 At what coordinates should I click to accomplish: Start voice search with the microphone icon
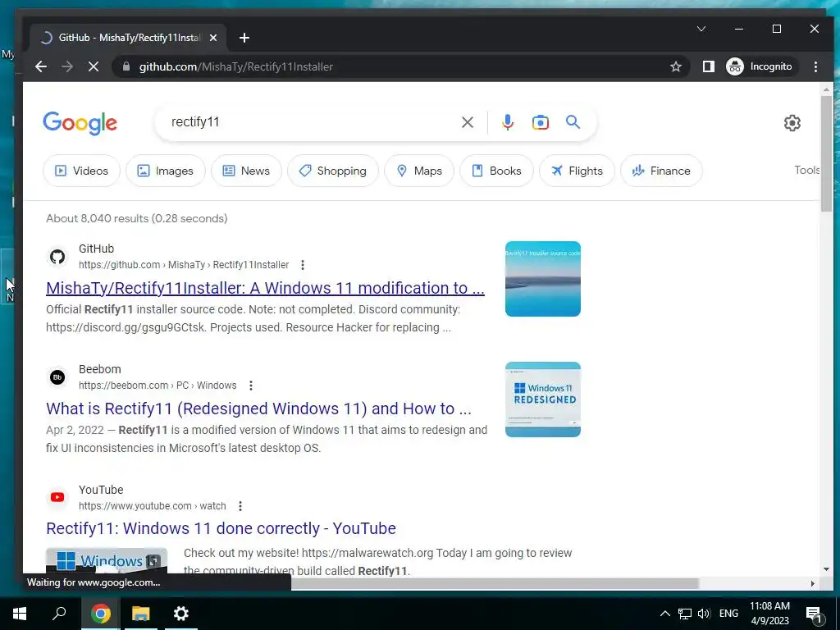point(507,122)
